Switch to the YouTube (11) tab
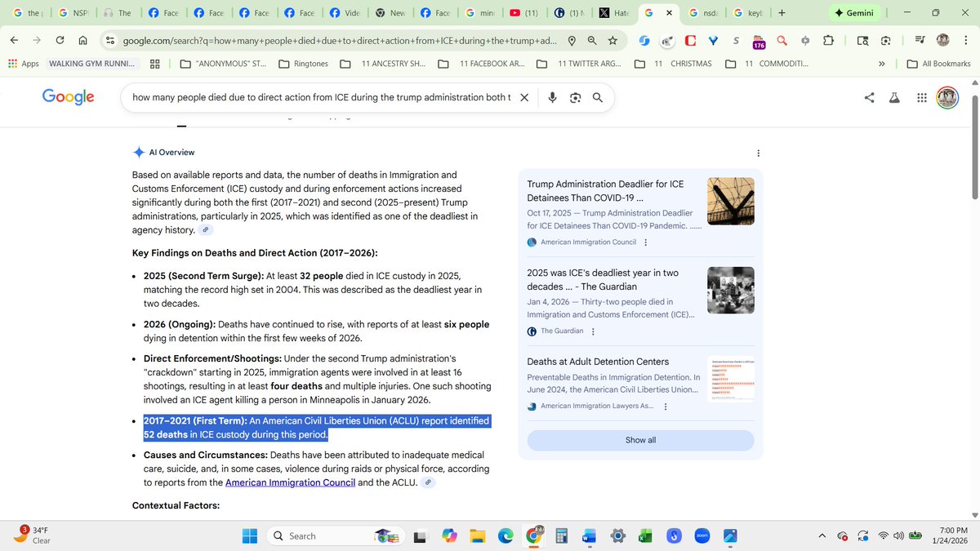Viewport: 980px width, 551px height. point(523,13)
